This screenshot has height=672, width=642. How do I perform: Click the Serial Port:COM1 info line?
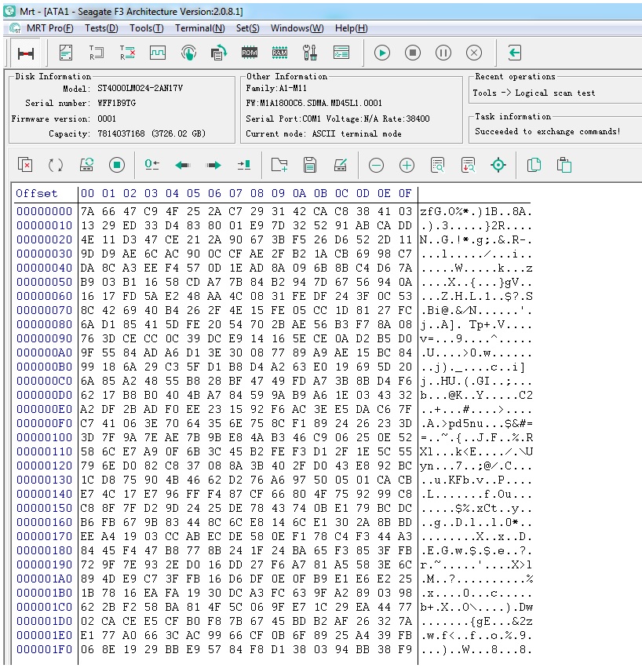coord(337,119)
